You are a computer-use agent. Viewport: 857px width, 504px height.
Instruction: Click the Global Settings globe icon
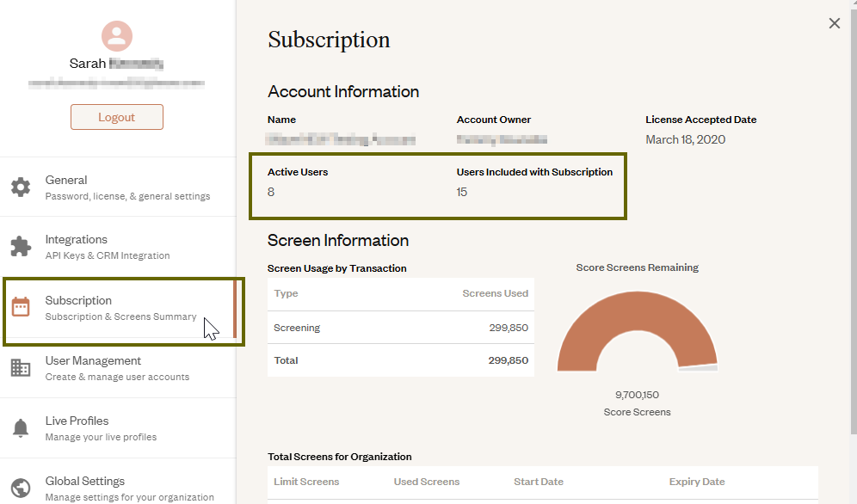[x=21, y=487]
